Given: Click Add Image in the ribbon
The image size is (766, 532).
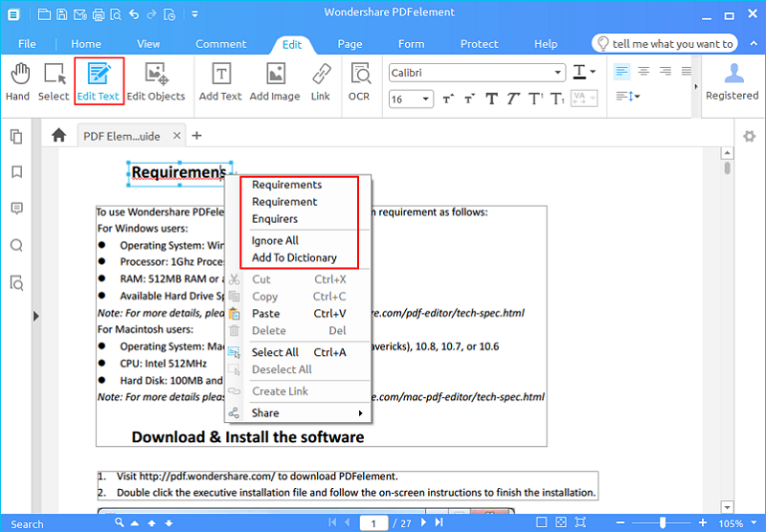Looking at the screenshot, I should pos(275,82).
